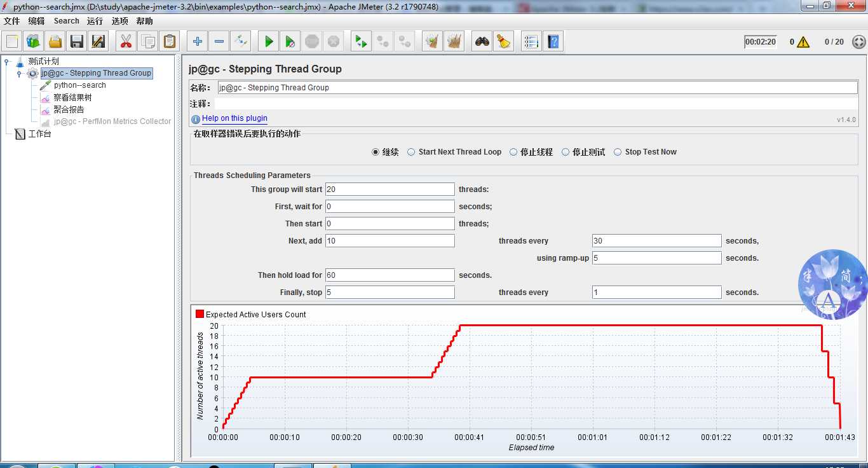
Task: Click the Clear all results icon
Action: (454, 42)
